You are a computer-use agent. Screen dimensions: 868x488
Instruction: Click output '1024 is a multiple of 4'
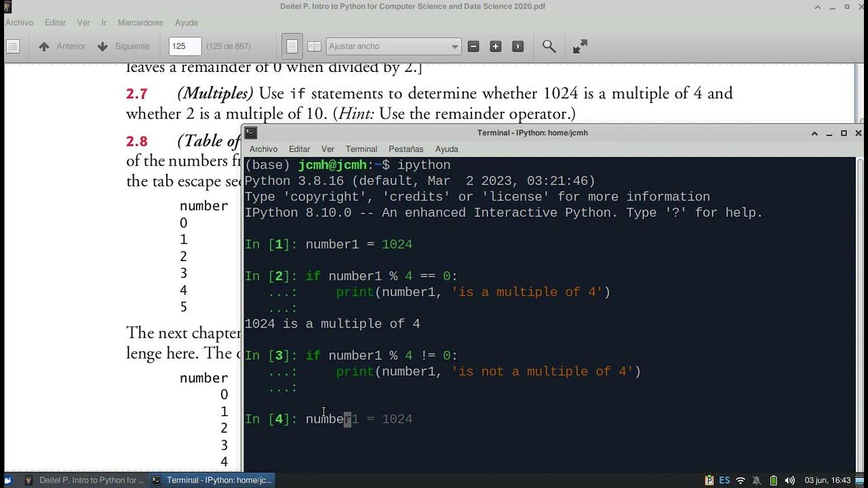click(332, 323)
